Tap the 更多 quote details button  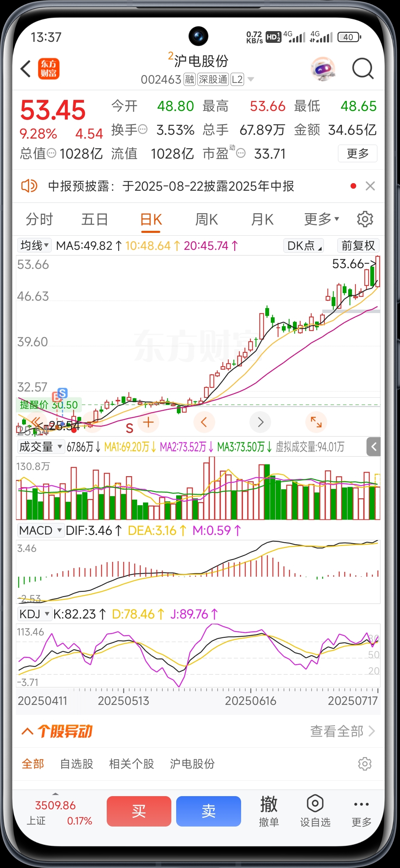(x=358, y=153)
